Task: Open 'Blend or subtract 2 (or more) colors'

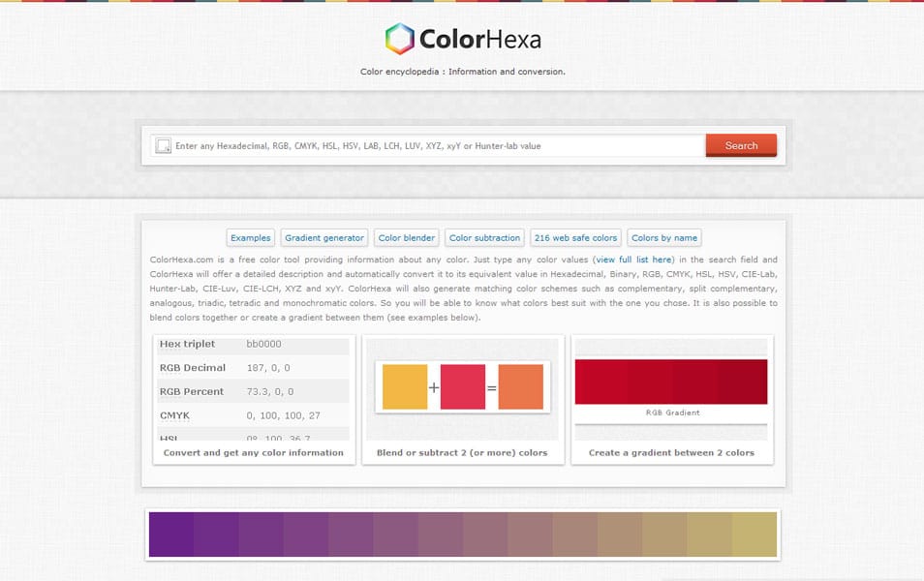Action: [x=462, y=452]
